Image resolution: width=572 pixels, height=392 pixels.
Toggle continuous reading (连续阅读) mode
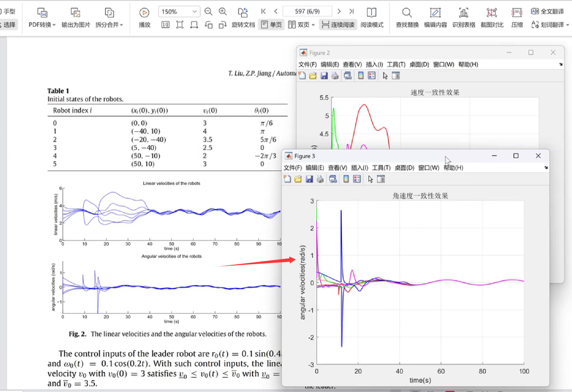[338, 25]
